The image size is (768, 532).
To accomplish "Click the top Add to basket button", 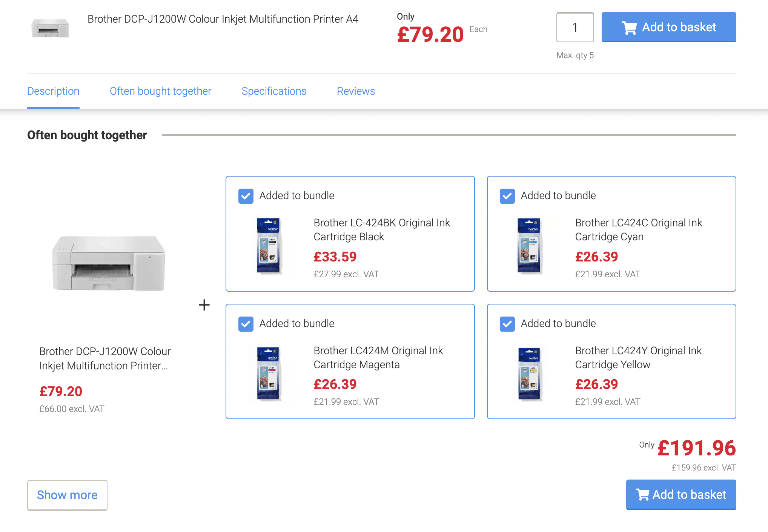I will coord(668,27).
